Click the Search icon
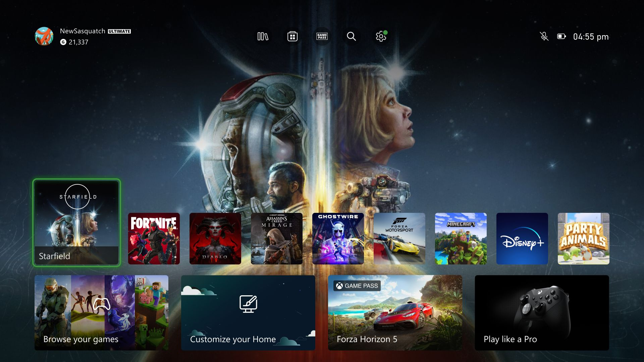This screenshot has height=362, width=644. [351, 36]
